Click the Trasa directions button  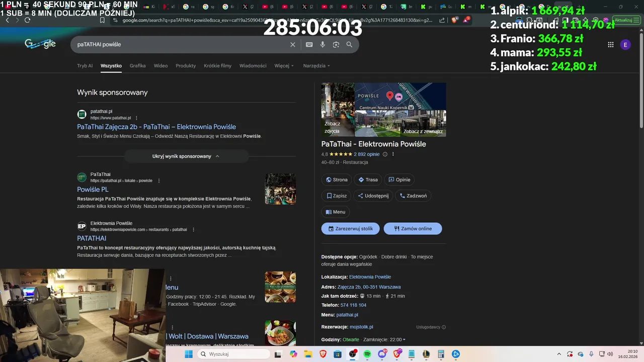pyautogui.click(x=368, y=179)
